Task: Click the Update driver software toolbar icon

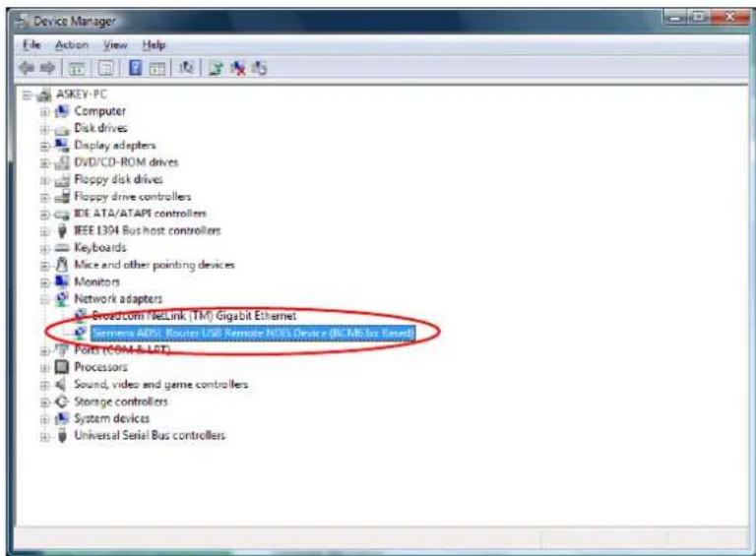Action: 216,69
